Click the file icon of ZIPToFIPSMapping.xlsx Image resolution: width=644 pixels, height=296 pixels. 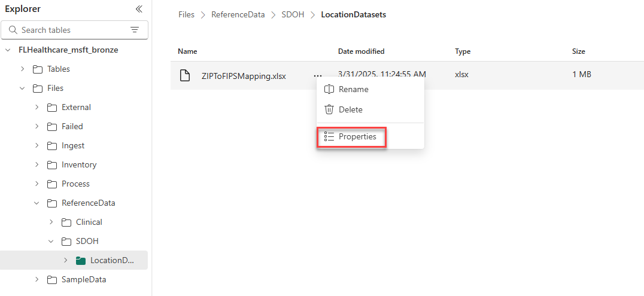pos(185,75)
